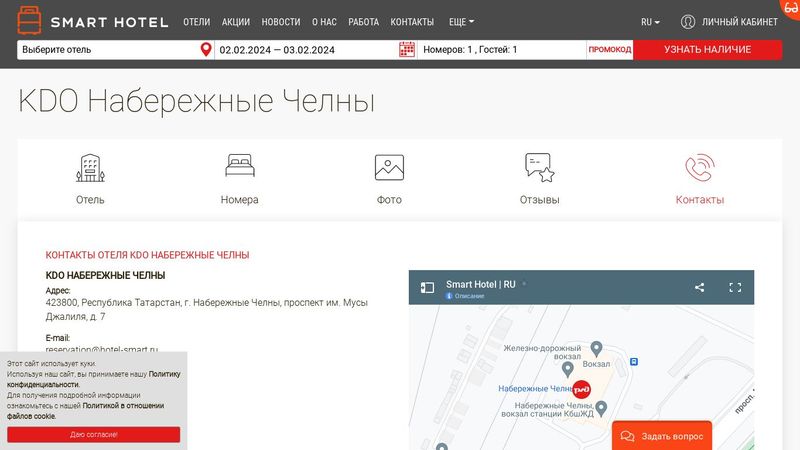
Task: Open the Отель section icon
Action: [90, 168]
